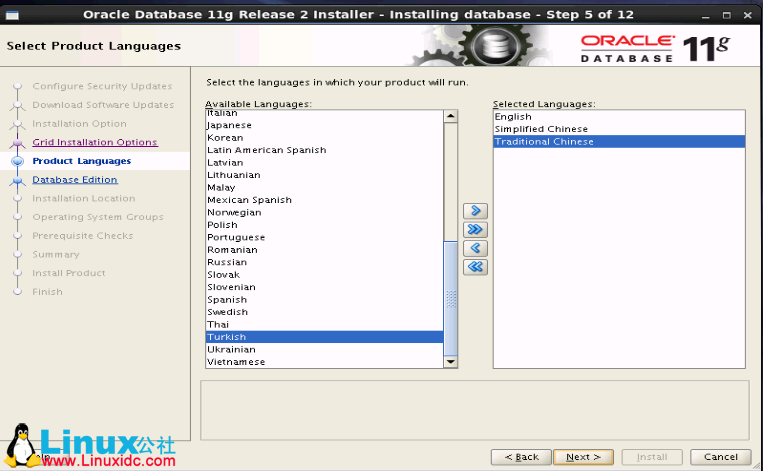763x471 pixels.
Task: Select Japanese in Available Languages
Action: click(325, 125)
